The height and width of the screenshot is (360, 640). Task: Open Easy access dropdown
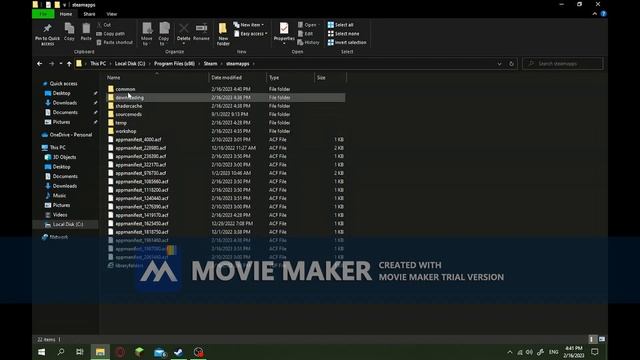251,33
